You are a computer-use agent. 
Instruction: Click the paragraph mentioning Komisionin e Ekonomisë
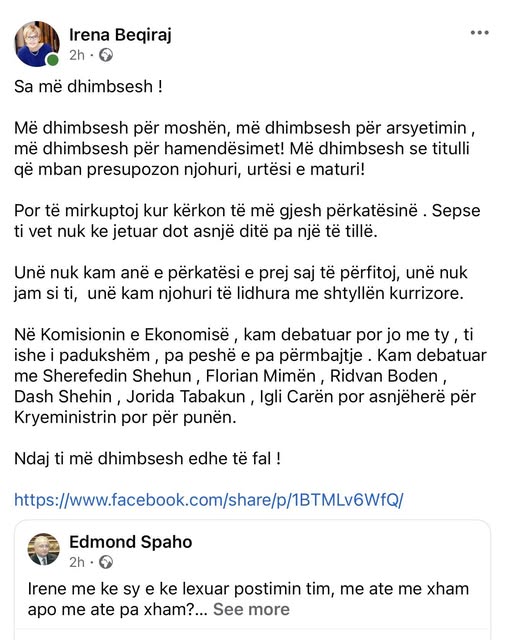[x=250, y=376]
